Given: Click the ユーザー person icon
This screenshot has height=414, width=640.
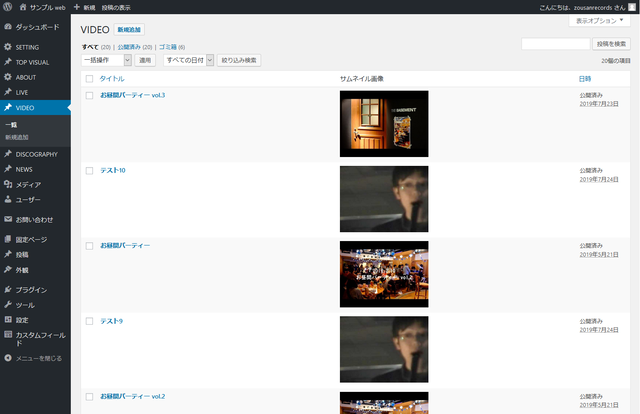Looking at the screenshot, I should pos(8,199).
